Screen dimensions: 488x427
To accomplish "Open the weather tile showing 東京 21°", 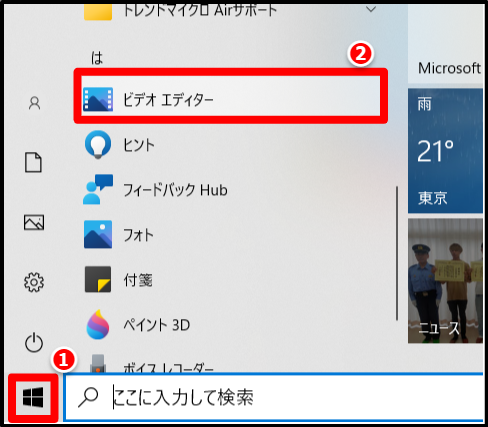I will point(445,151).
